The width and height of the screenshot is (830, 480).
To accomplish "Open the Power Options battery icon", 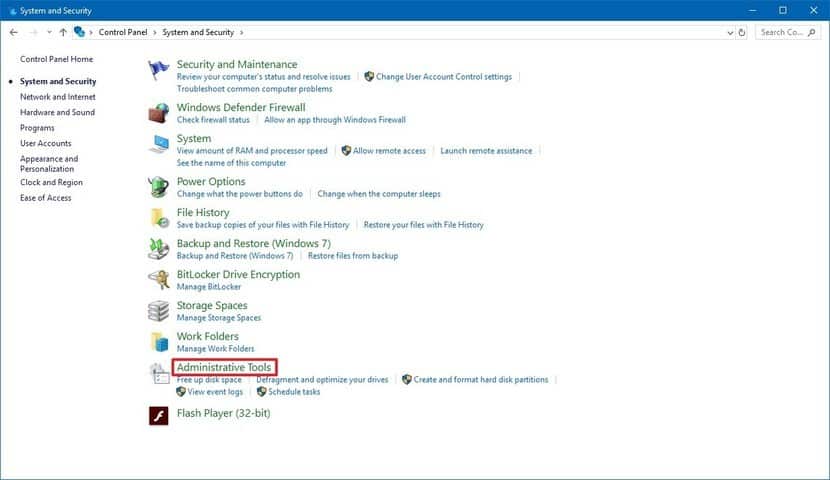I will 159,187.
